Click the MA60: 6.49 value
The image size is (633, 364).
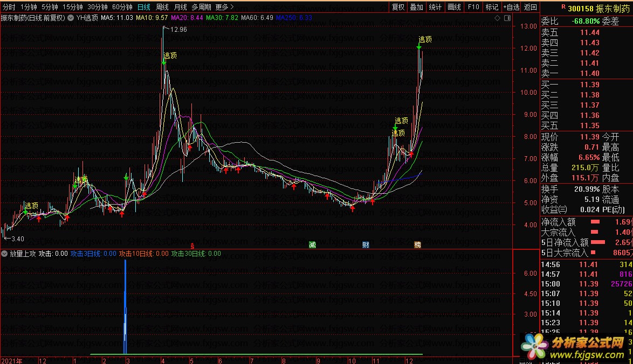coord(257,18)
